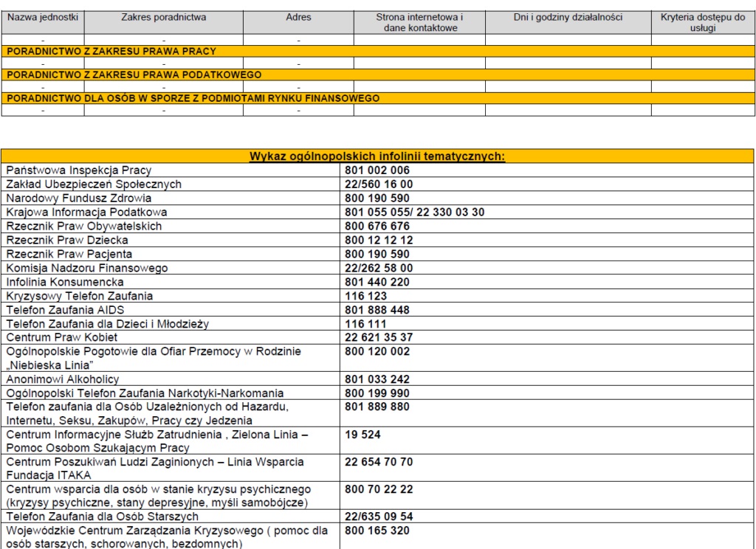Viewport: 756px width, 549px height.
Task: Click 'Centrum Praw Kobiet' entry
Action: [x=62, y=337]
